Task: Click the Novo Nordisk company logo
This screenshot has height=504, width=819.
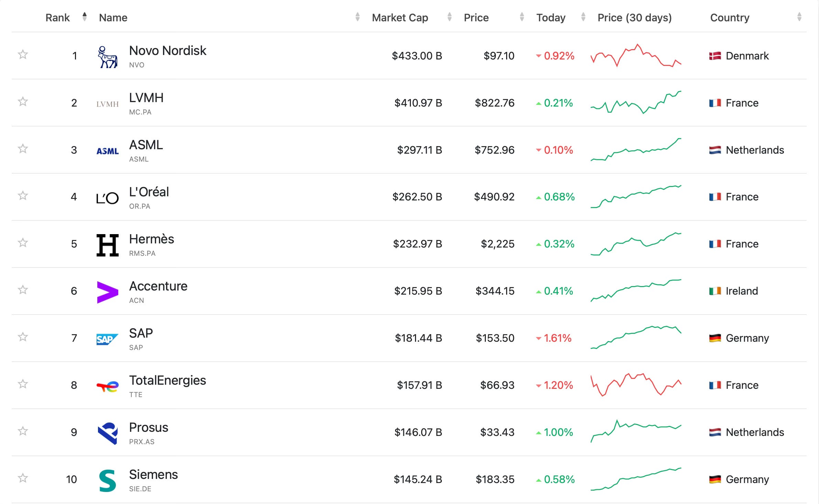Action: (108, 57)
